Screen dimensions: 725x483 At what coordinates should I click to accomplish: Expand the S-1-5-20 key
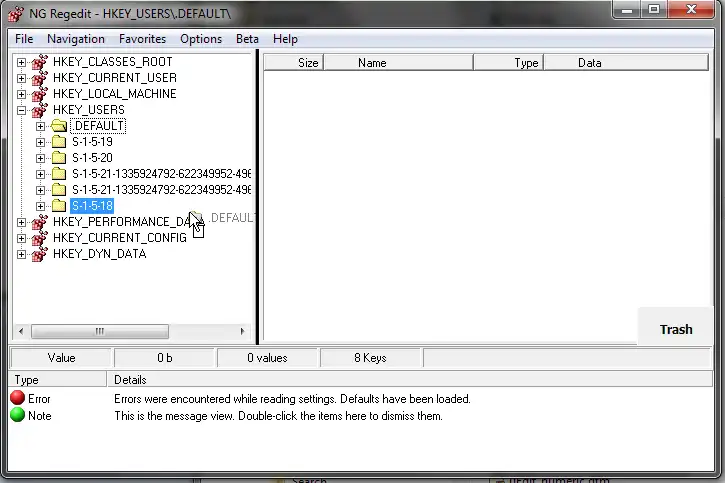41,158
